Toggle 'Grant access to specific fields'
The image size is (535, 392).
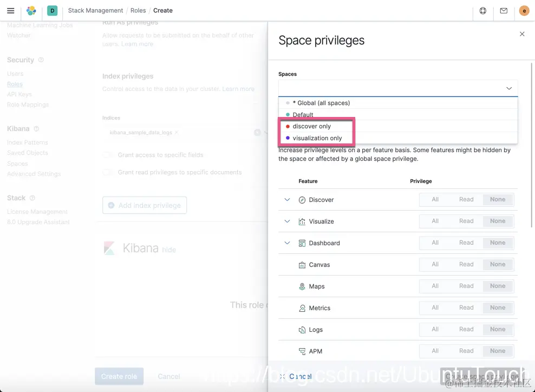tap(108, 155)
